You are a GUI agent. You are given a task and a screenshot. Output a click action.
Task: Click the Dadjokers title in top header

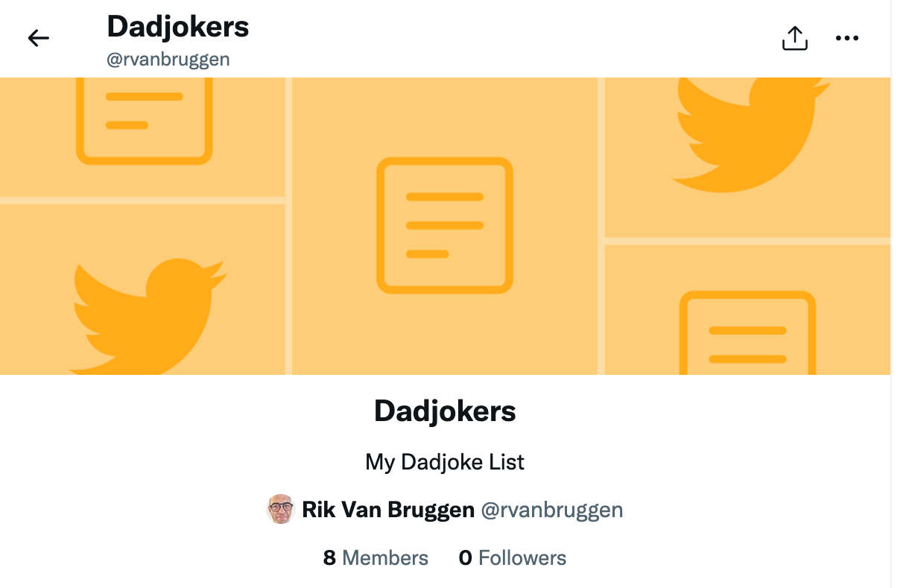(x=178, y=27)
